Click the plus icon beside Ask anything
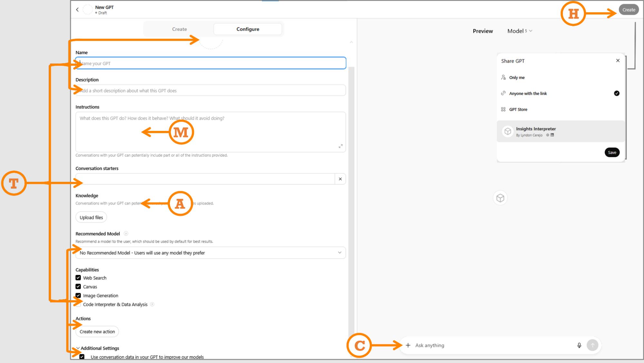This screenshot has width=644, height=363. (408, 345)
